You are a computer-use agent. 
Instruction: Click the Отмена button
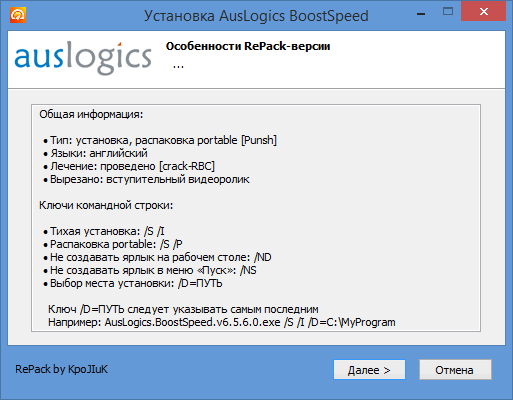(x=455, y=370)
